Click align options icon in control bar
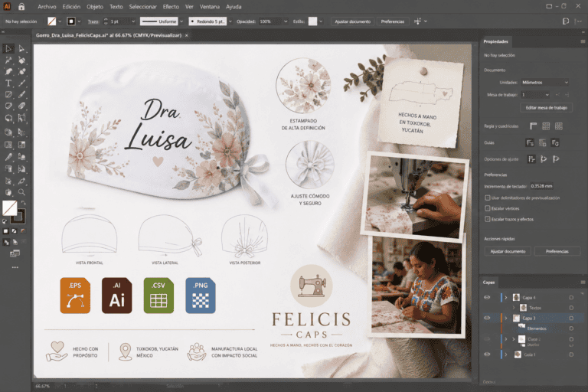The width and height of the screenshot is (588, 392). 417,21
